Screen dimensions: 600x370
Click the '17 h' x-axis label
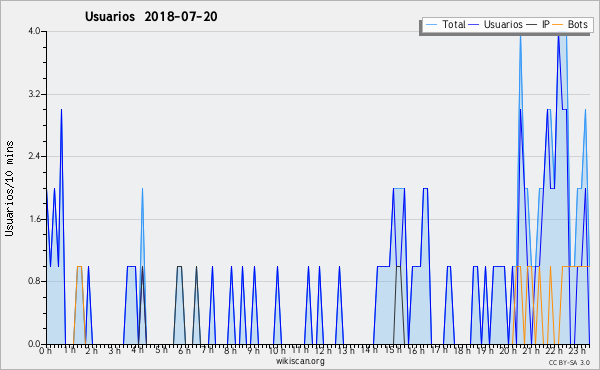(440, 350)
